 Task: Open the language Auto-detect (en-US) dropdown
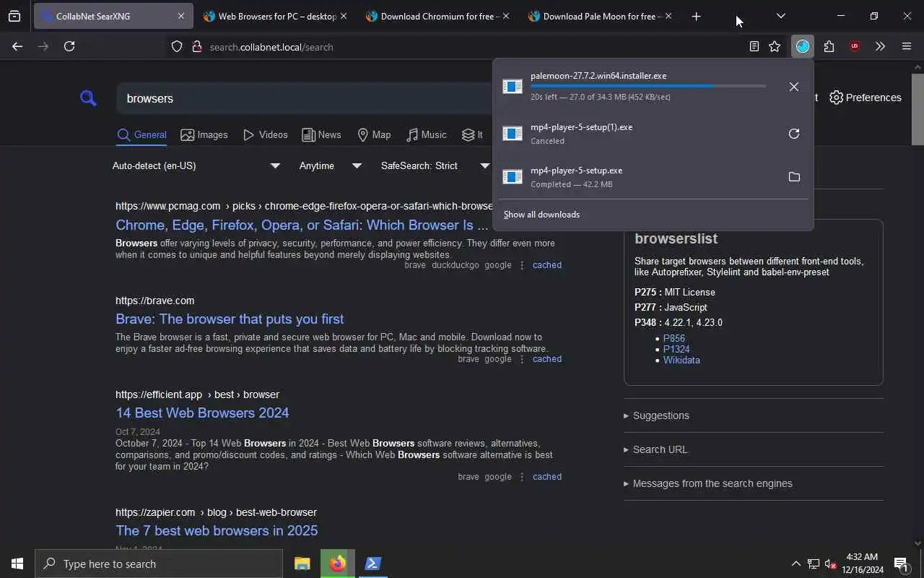tap(196, 165)
